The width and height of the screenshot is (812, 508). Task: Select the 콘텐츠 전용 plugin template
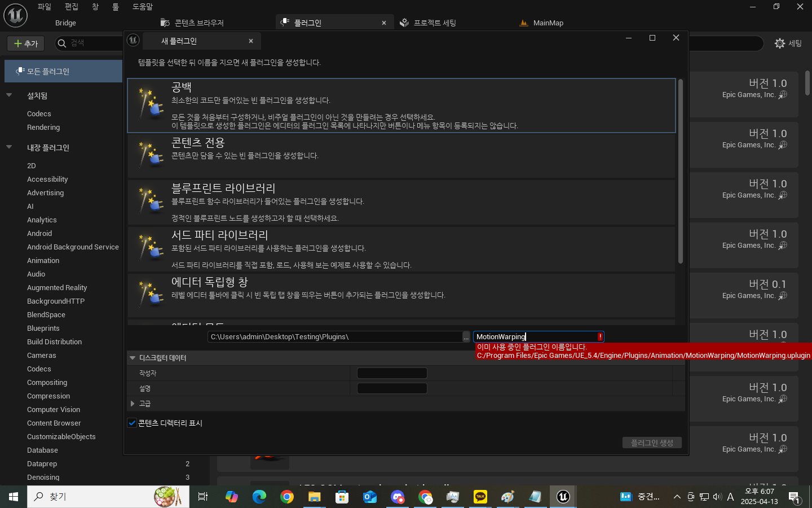coord(401,156)
